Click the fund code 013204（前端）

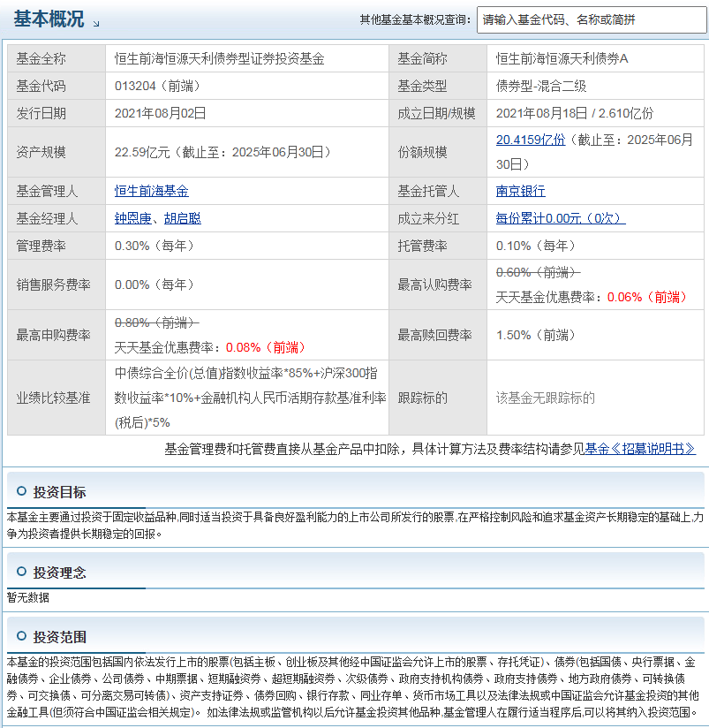point(158,86)
